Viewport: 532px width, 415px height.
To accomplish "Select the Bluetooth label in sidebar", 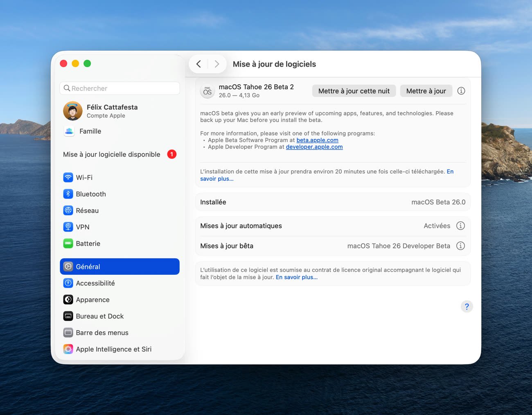I will point(91,194).
